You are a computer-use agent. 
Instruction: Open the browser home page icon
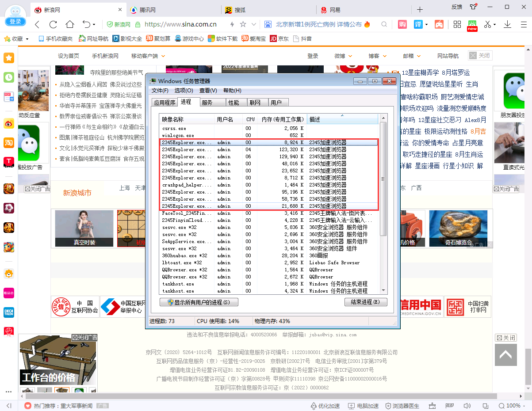(69, 24)
